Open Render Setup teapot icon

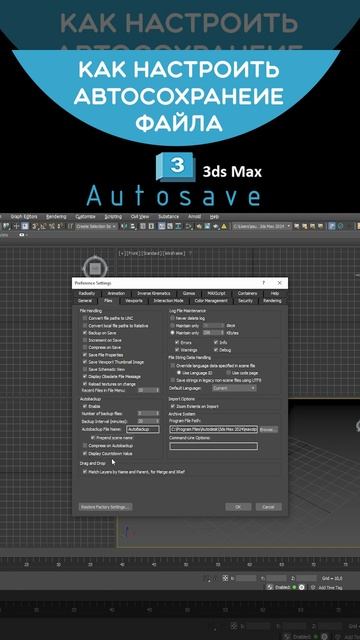pos(199,226)
